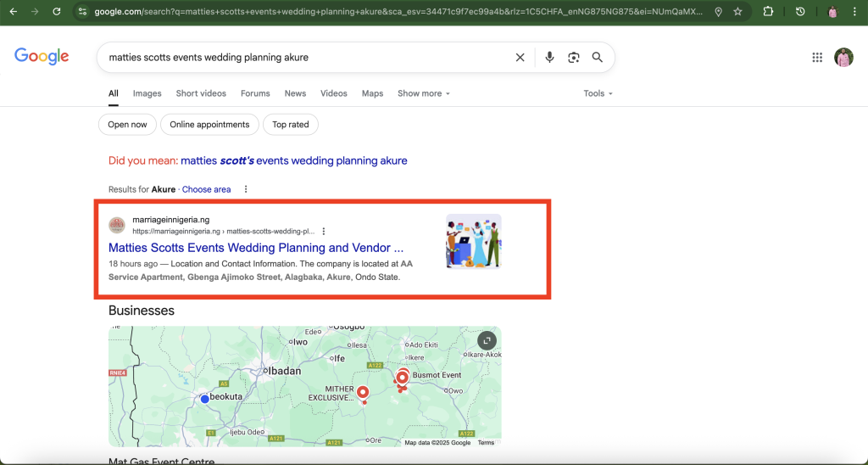
Task: Search by image with the camera lens icon
Action: coord(574,57)
